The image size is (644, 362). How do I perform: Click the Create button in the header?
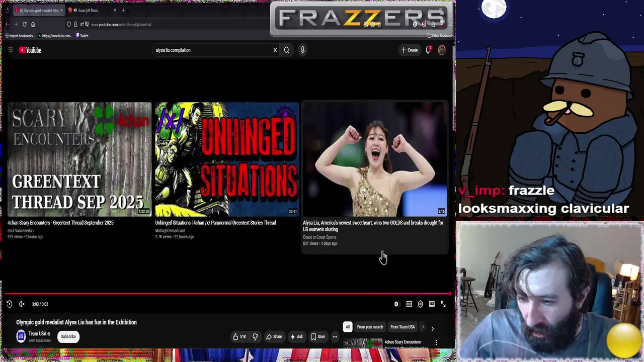(x=410, y=50)
